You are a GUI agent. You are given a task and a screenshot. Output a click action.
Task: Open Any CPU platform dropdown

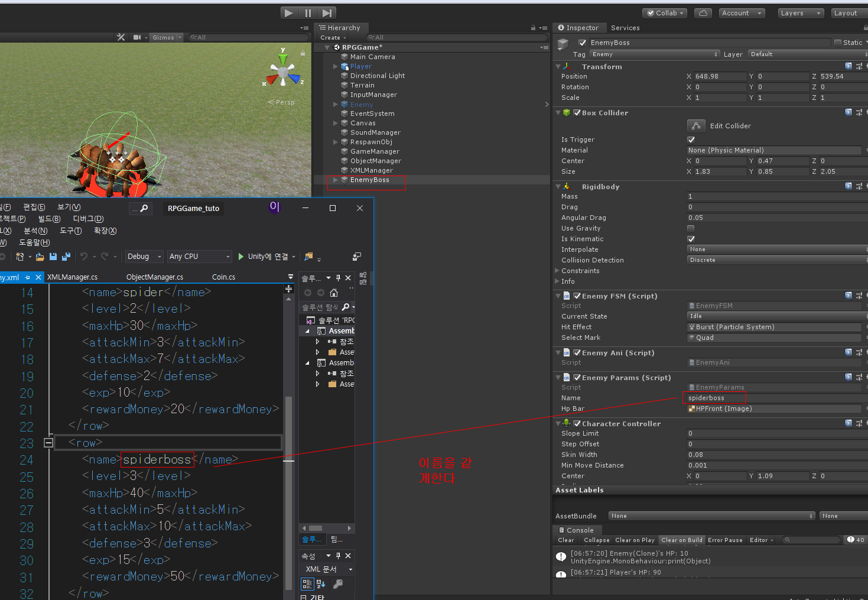tap(199, 257)
